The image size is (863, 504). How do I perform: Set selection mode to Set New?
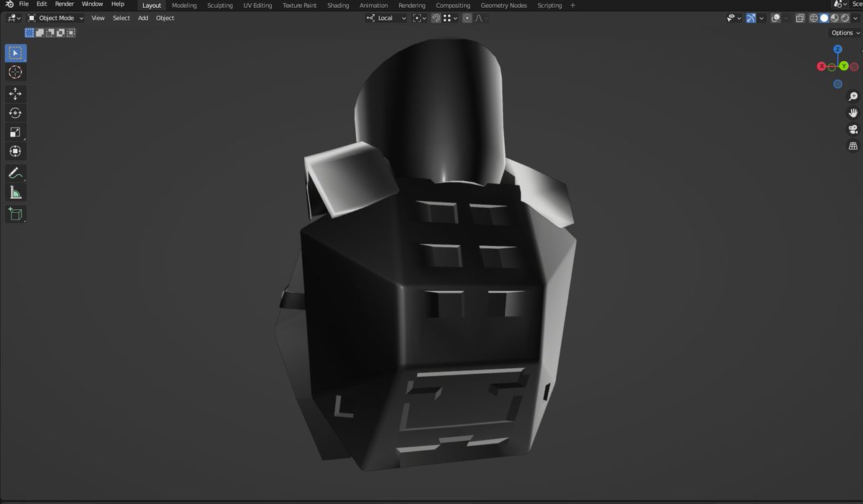(29, 32)
